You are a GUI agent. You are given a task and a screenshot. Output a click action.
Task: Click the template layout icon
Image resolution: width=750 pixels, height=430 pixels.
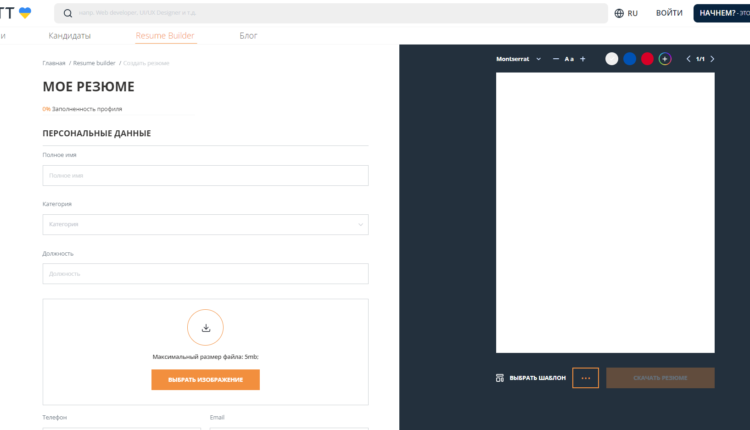point(500,378)
